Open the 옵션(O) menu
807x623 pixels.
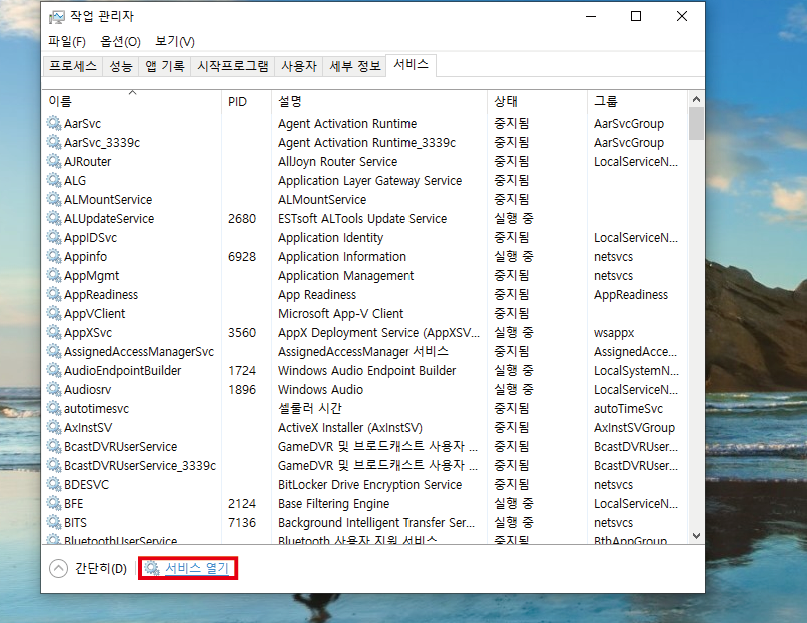pyautogui.click(x=120, y=41)
